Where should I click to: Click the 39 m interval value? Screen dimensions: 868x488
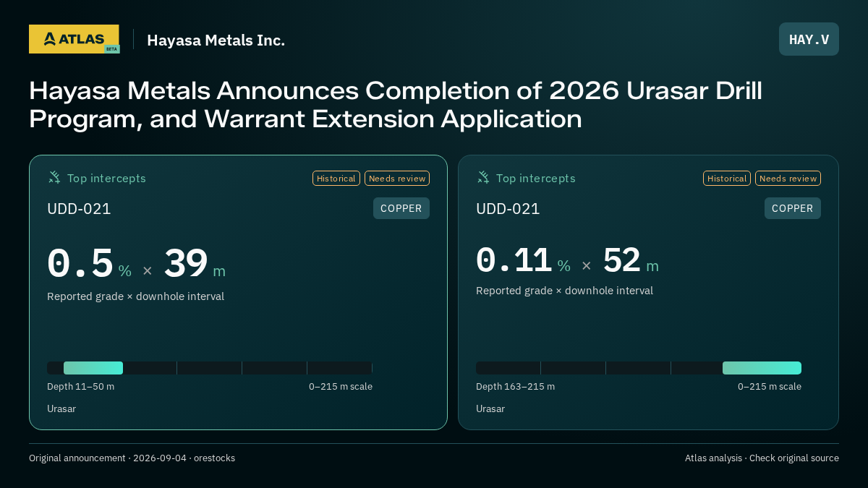pyautogui.click(x=195, y=264)
